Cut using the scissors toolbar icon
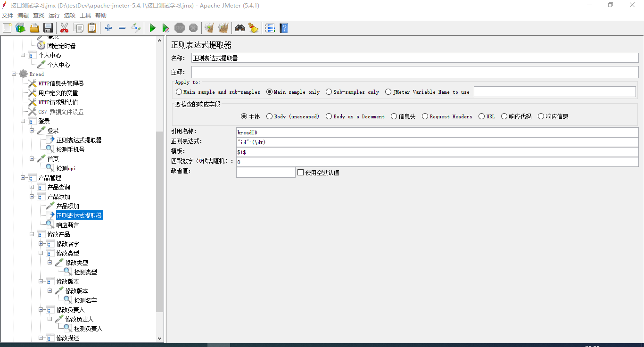The width and height of the screenshot is (644, 347). tap(65, 28)
